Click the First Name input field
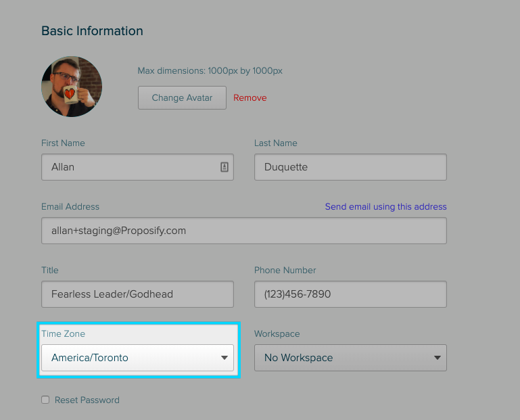Screen dimensions: 520x420 138,167
